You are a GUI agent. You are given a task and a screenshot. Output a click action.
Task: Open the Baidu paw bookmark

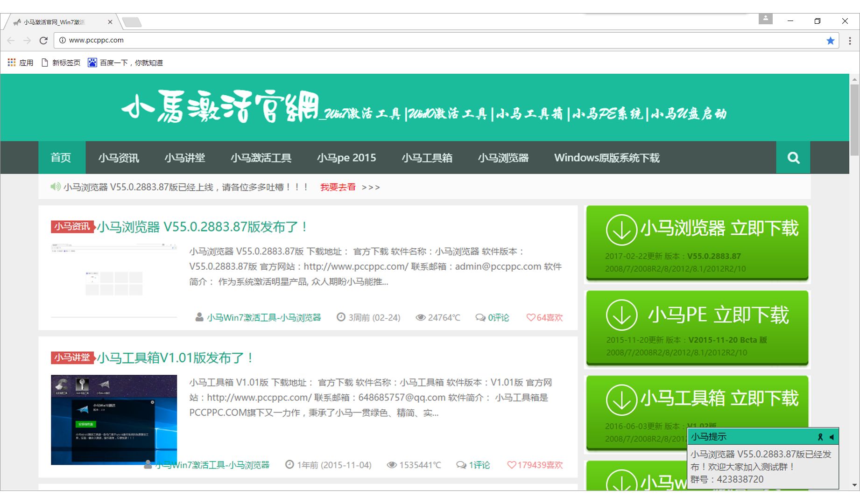pos(92,63)
